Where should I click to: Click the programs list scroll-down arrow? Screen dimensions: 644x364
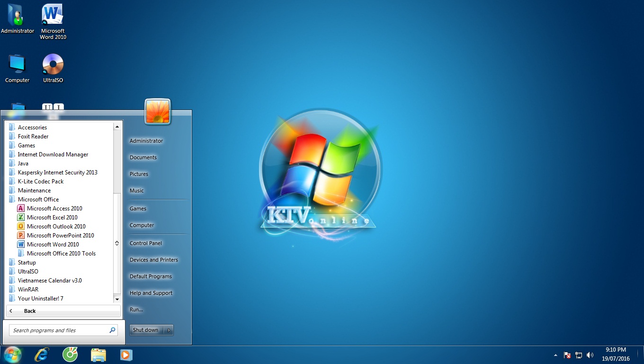pos(117,300)
